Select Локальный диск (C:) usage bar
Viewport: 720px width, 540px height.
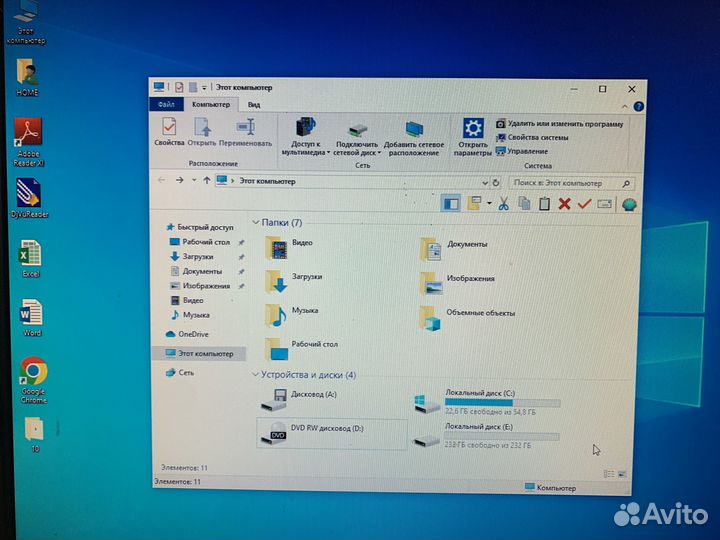click(x=502, y=403)
